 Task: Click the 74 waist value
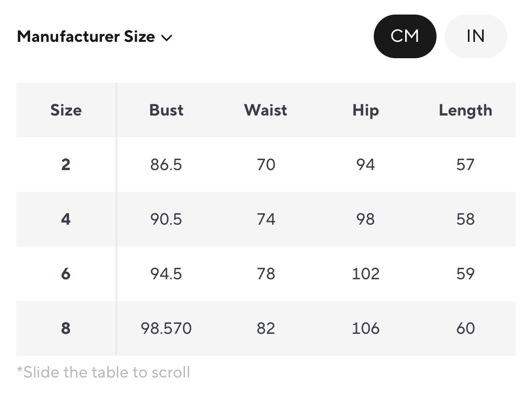click(266, 219)
